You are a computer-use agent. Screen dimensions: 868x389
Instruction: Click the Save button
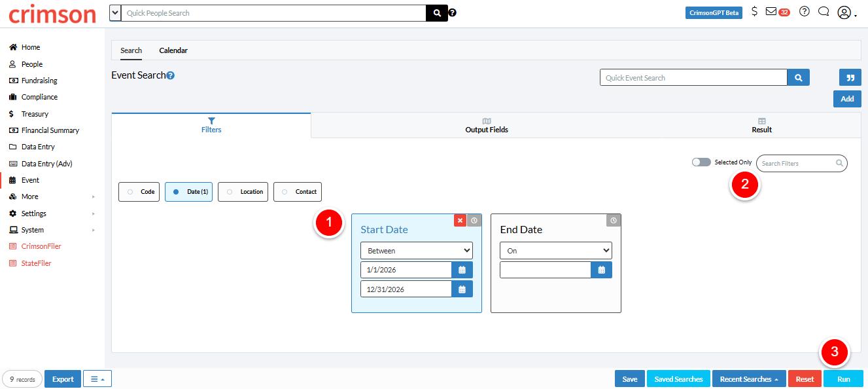point(630,379)
